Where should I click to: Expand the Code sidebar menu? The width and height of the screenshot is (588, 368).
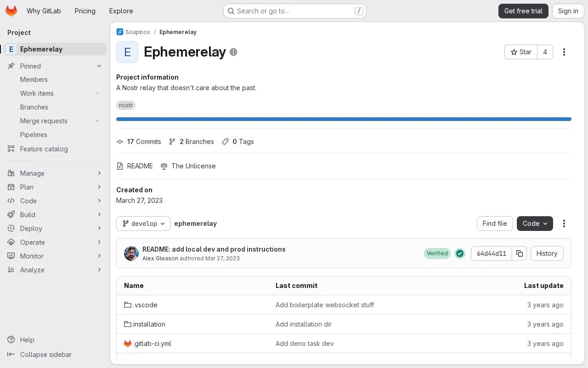55,201
